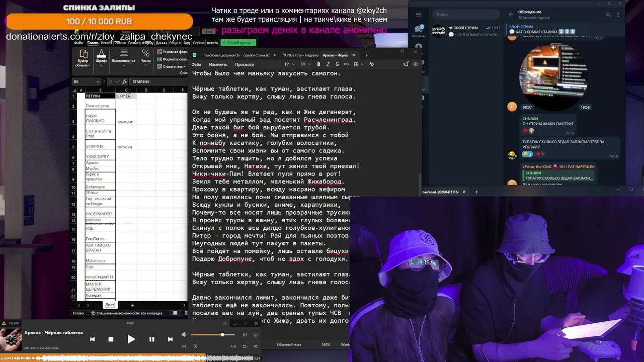Adjust the AIMP volume slider
This screenshot has height=362, width=644.
pyautogui.click(x=213, y=335)
